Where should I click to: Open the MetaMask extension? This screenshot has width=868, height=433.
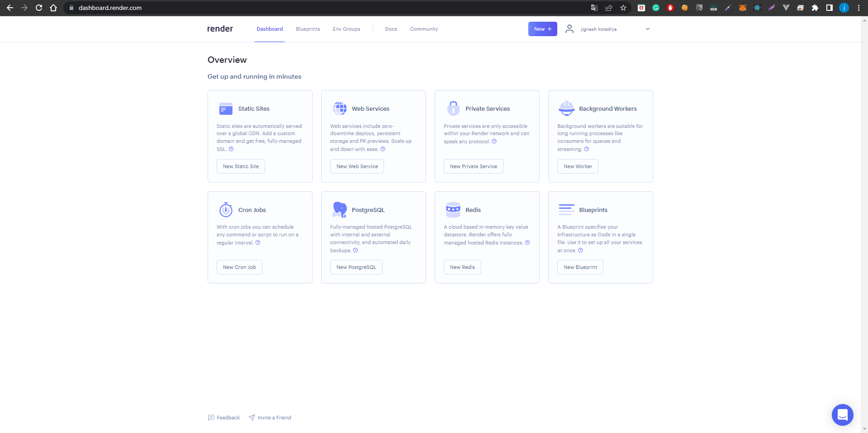pos(743,8)
